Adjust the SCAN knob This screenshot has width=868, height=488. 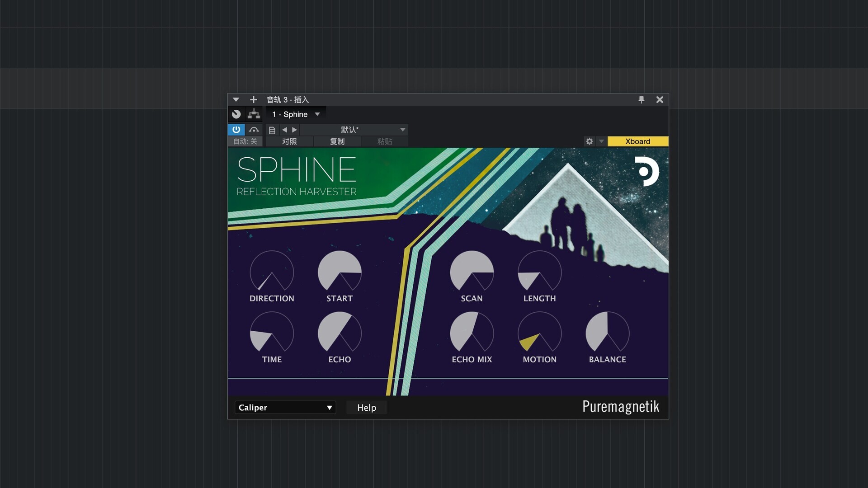pyautogui.click(x=472, y=271)
